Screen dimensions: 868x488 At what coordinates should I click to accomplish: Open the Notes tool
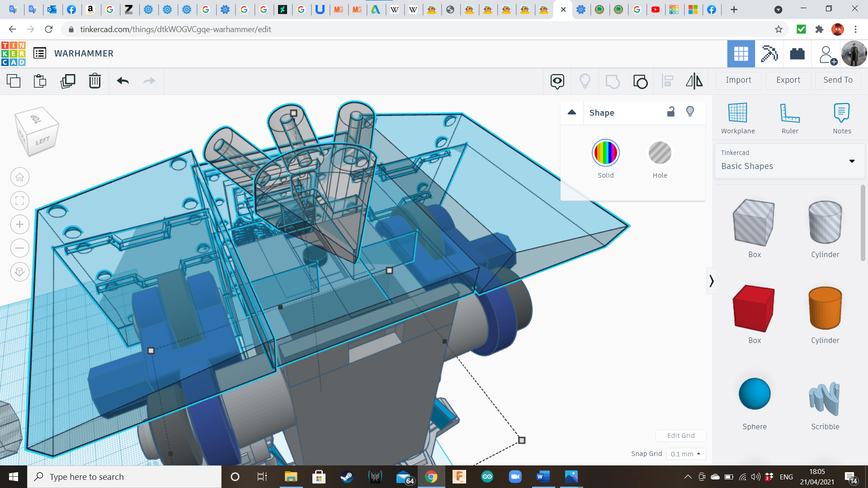click(x=841, y=118)
